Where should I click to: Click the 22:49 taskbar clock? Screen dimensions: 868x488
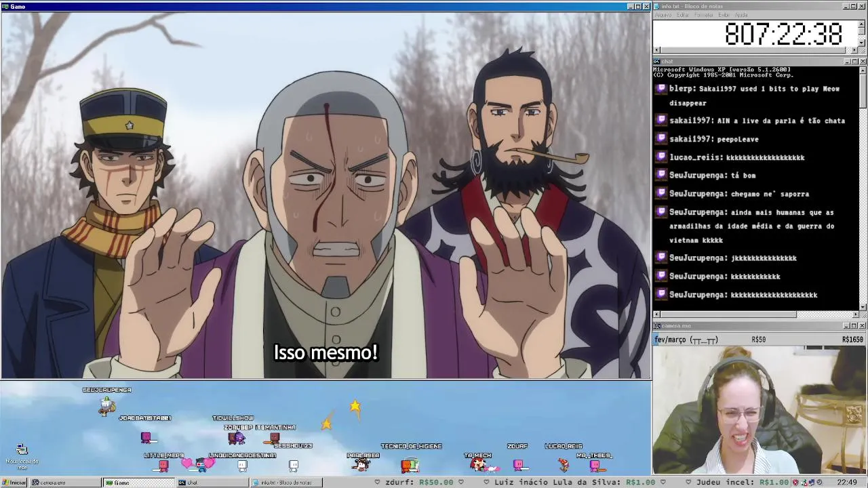coord(847,483)
